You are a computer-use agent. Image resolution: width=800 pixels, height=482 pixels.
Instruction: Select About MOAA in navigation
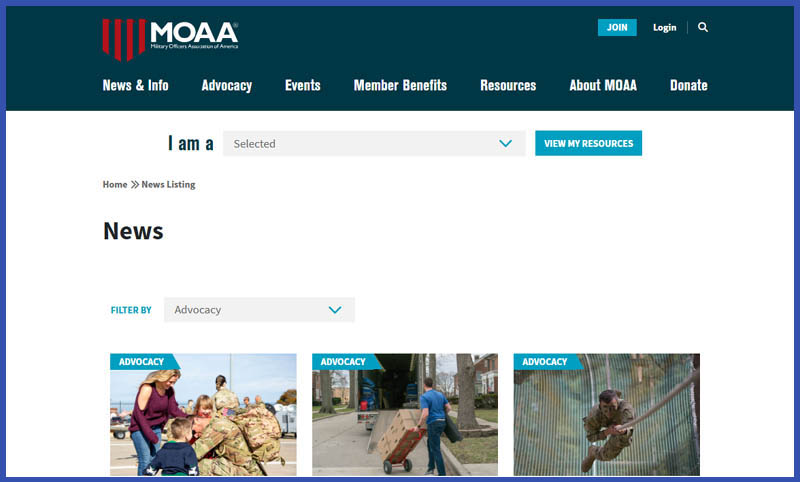click(x=603, y=85)
